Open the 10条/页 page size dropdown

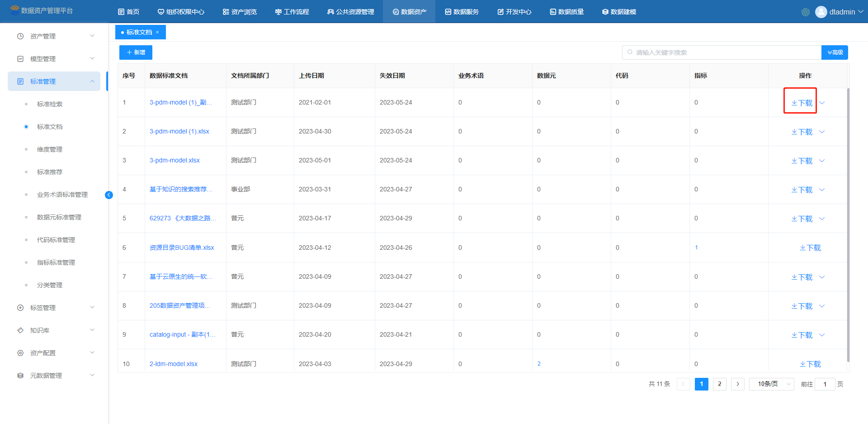pyautogui.click(x=771, y=384)
